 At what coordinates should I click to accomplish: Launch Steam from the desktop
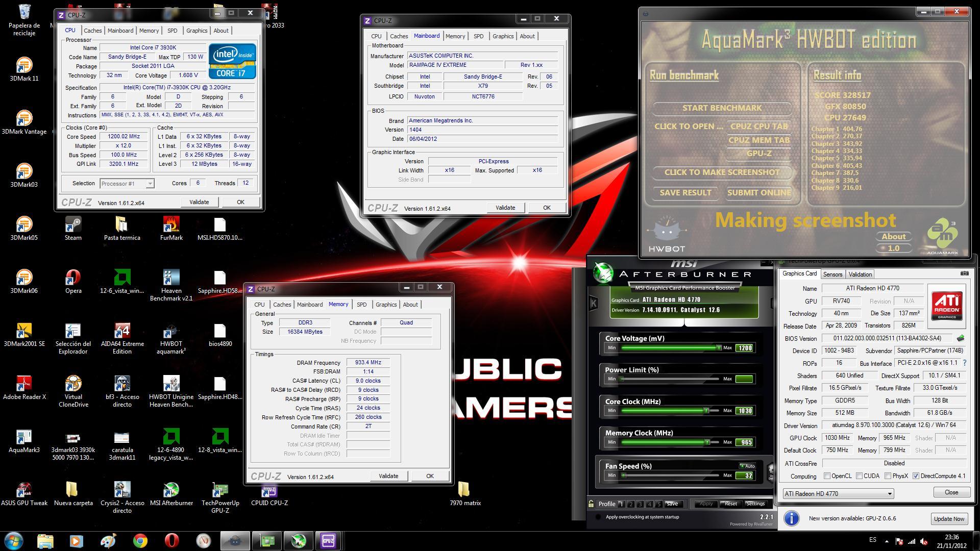[73, 228]
